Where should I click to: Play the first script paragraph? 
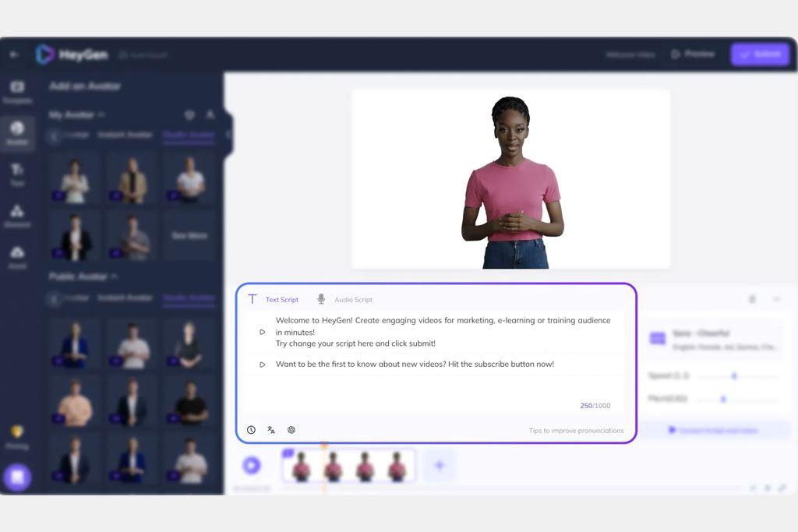coord(262,332)
